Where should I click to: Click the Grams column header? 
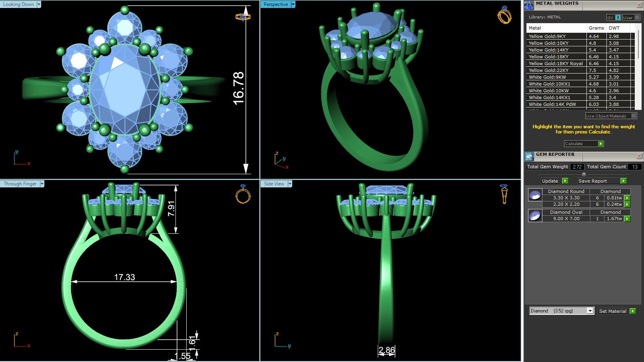tap(596, 28)
